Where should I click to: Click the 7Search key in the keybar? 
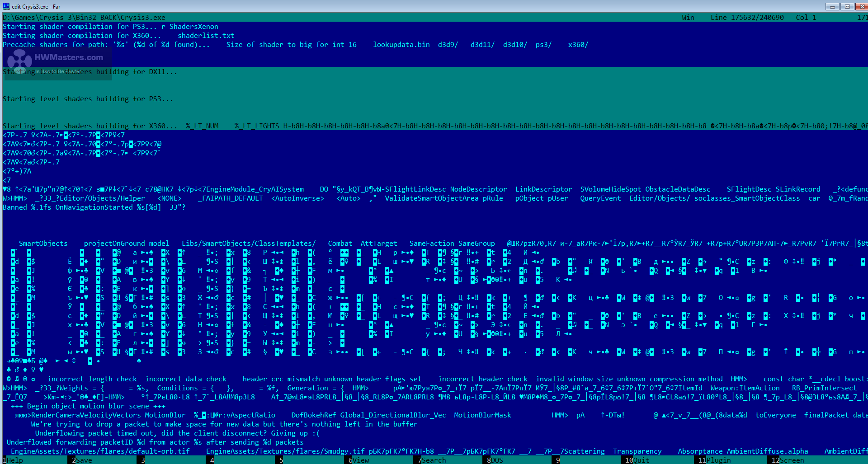point(432,460)
